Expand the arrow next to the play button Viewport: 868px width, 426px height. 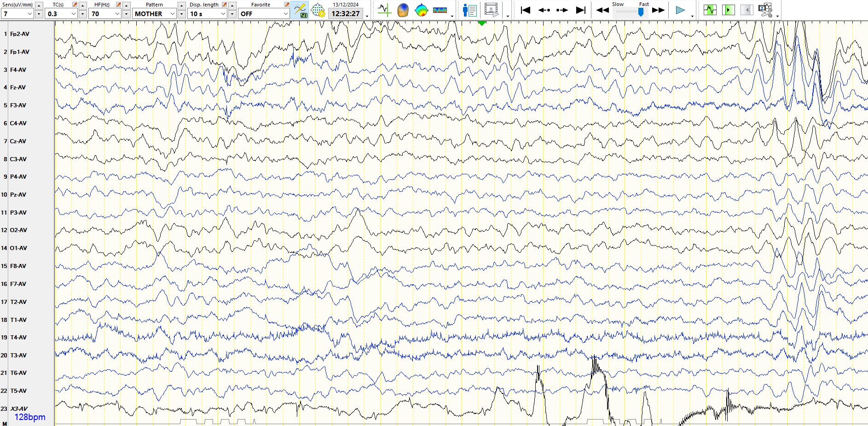[692, 16]
